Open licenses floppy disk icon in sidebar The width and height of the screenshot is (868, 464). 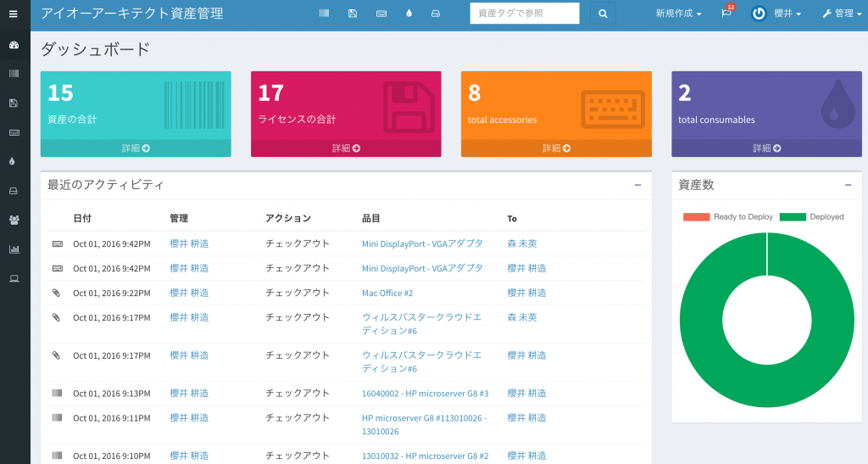point(14,103)
